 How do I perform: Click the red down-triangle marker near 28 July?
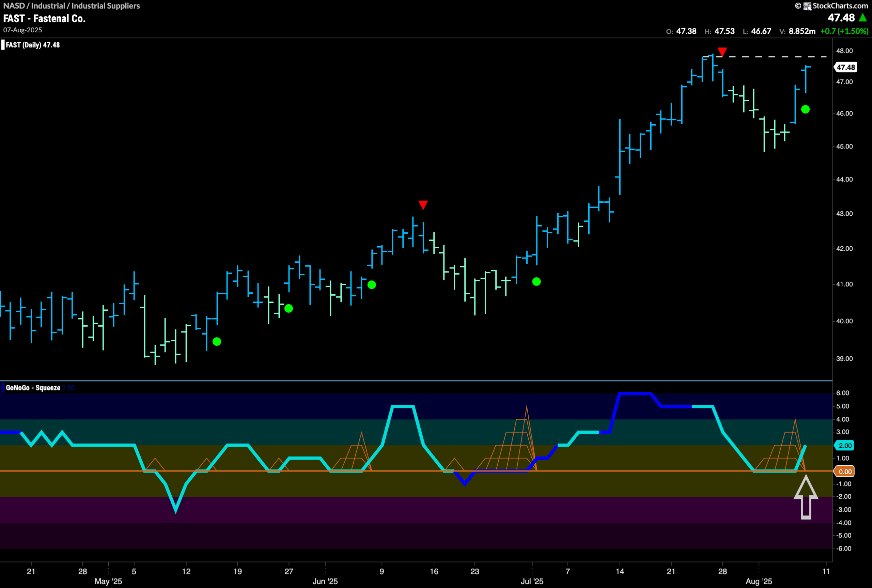[x=722, y=52]
